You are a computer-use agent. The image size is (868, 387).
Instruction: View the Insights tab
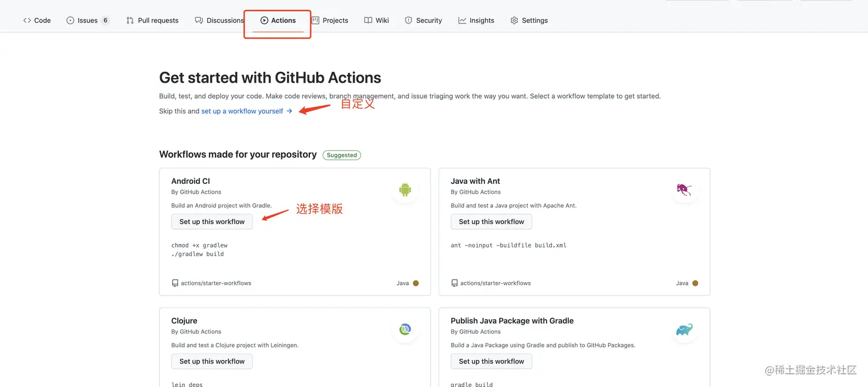pyautogui.click(x=476, y=20)
